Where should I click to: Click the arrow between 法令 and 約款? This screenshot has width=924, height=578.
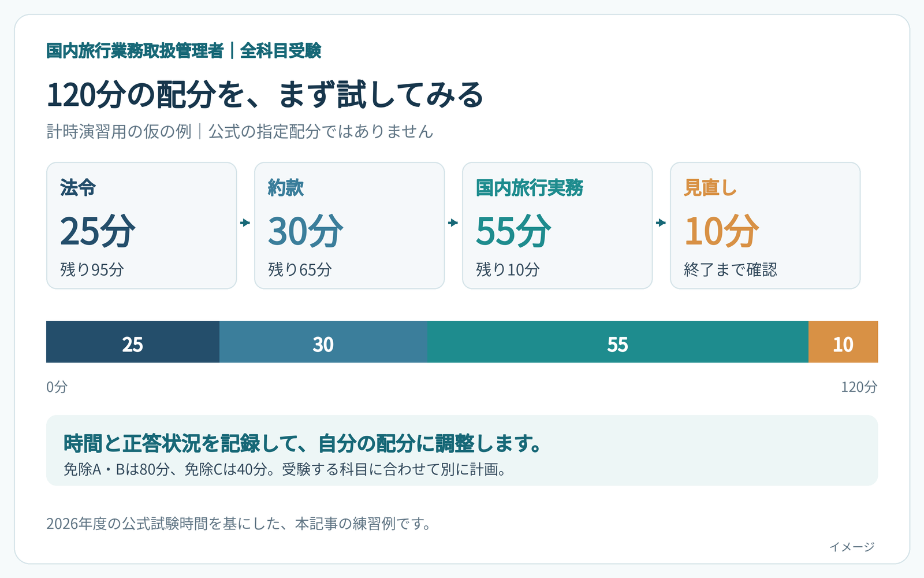[245, 223]
